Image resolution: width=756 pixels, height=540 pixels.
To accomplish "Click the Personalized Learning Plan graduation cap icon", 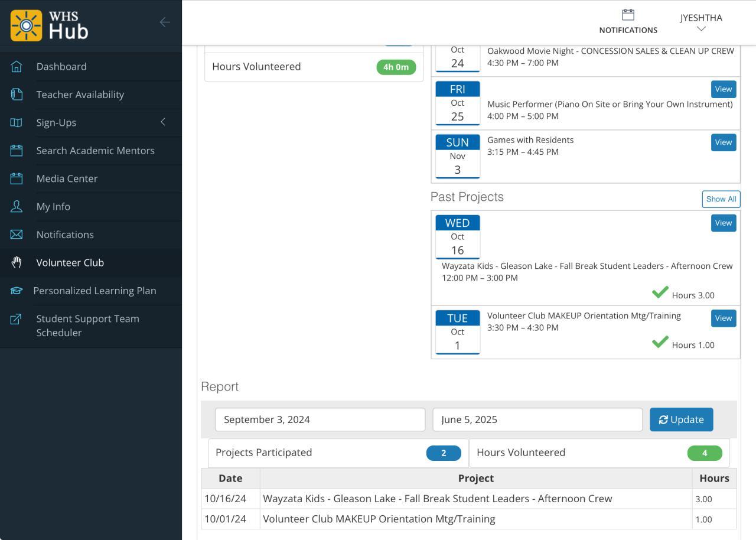I will pos(16,291).
